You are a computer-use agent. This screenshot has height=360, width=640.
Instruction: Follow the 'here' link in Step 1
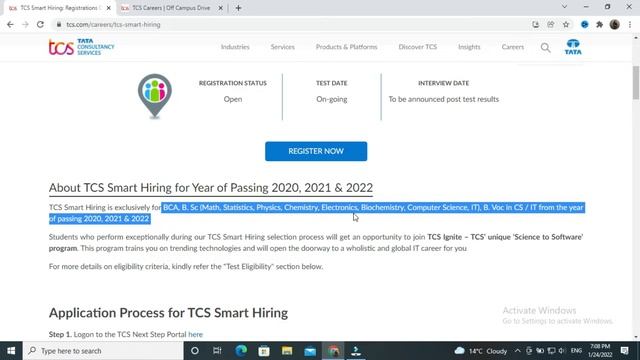195,334
